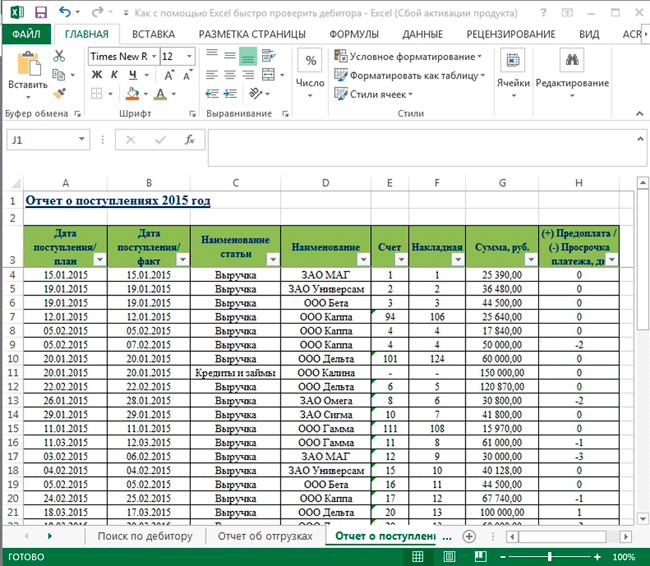Screen dimensions: 650x566
Task: Switch to Page Layout view
Action: (x=449, y=556)
